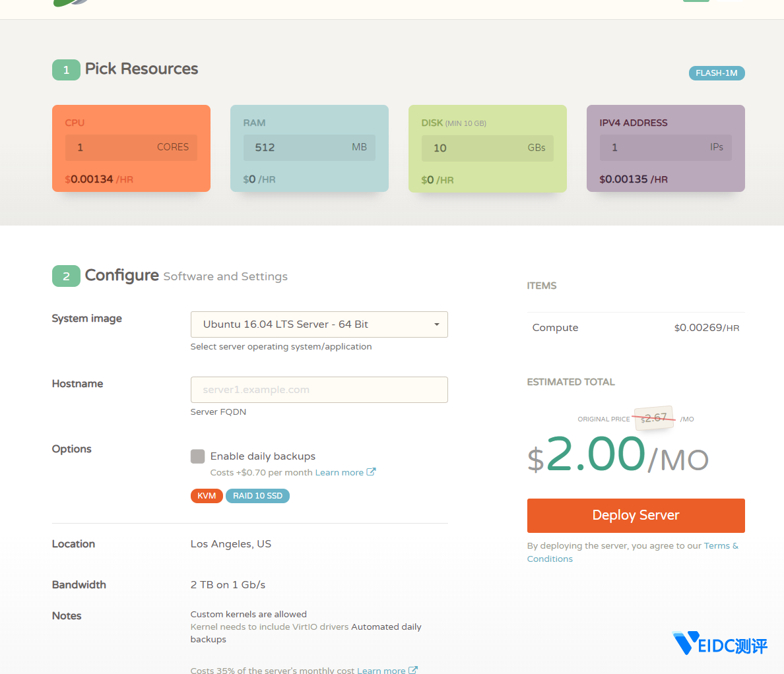Click the RAM megabytes input field
784x674 pixels.
pyautogui.click(x=309, y=148)
